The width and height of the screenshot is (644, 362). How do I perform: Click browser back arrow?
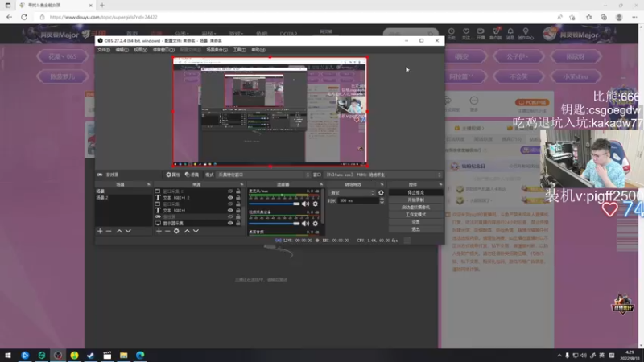point(9,17)
